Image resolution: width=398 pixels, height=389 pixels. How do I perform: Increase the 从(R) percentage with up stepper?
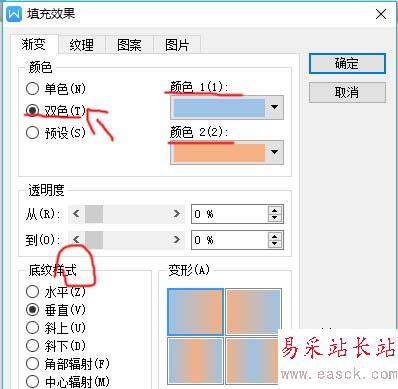click(274, 211)
